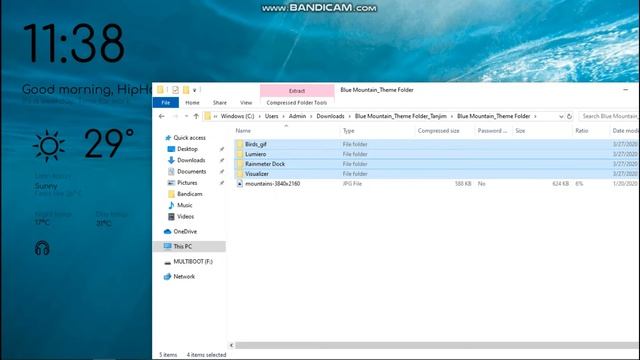Open Documents in navigation pane

click(x=191, y=171)
